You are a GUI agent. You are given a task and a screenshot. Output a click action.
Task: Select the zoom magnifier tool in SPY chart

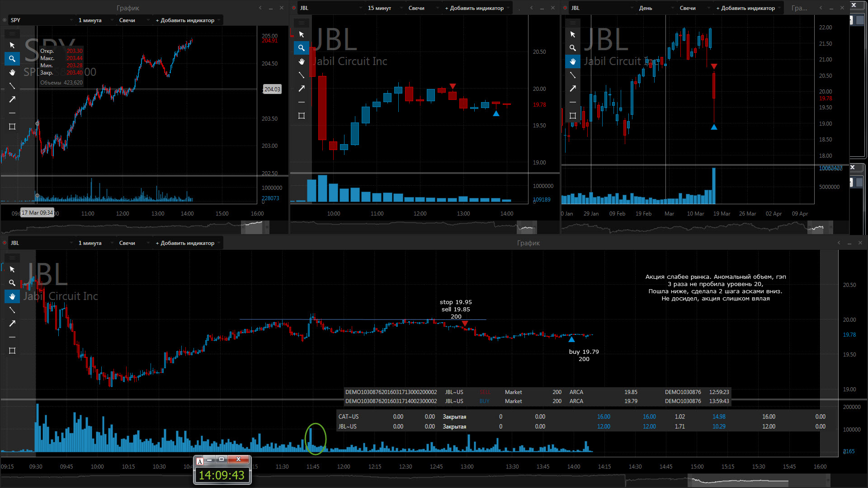pyautogui.click(x=12, y=59)
